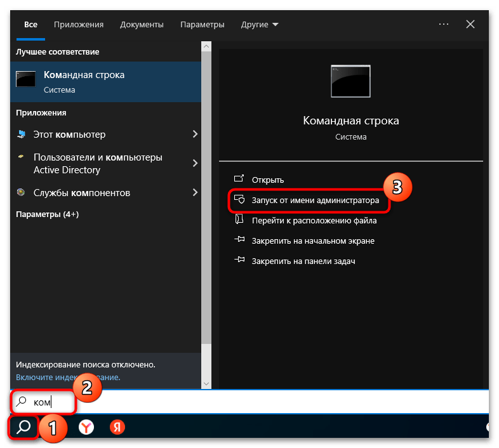Expand the Другие dropdown filter

click(x=260, y=25)
